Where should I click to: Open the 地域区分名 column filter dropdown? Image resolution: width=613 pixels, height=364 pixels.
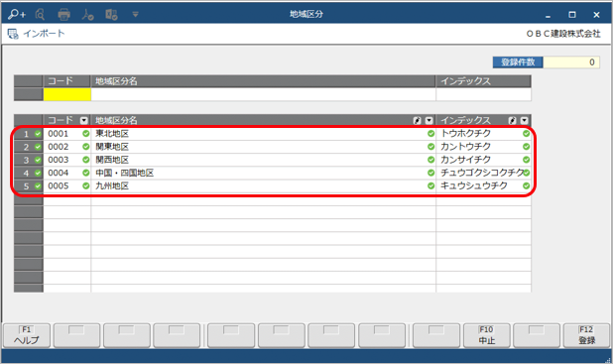pos(429,120)
